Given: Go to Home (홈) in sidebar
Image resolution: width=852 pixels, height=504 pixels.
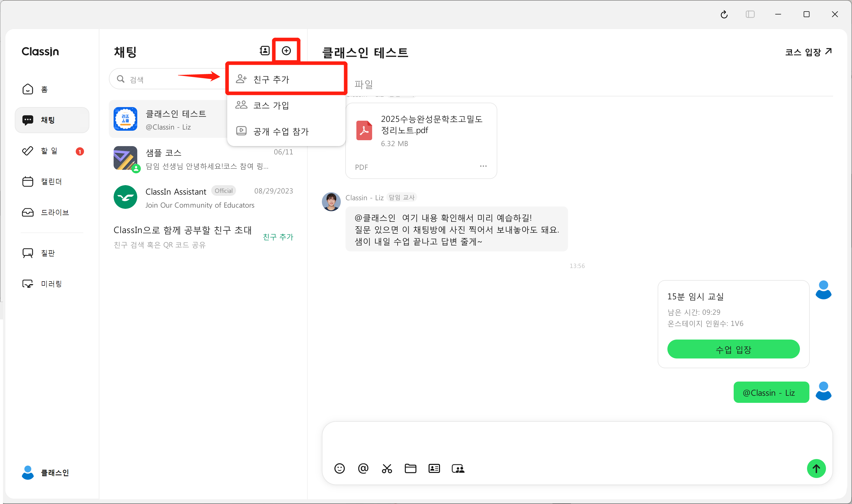Looking at the screenshot, I should (52, 89).
